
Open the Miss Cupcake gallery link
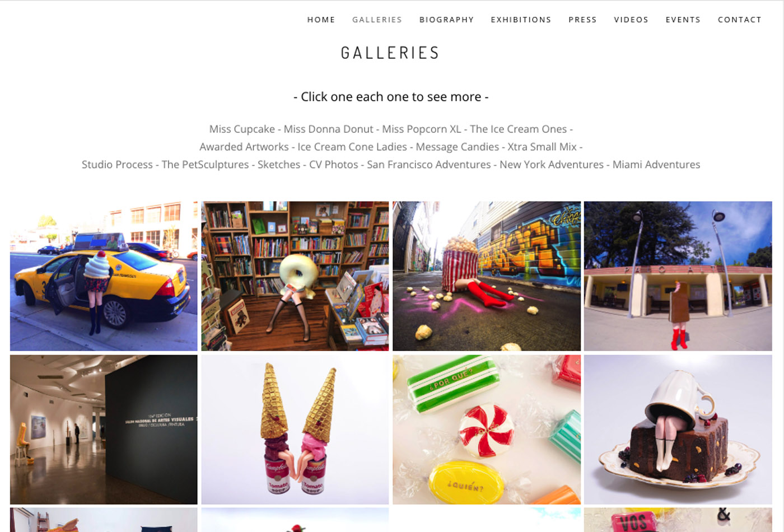click(242, 129)
